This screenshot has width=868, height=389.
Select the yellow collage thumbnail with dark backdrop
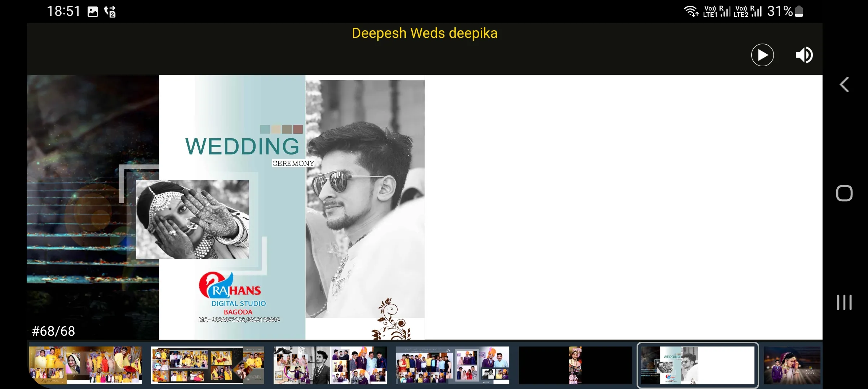pyautogui.click(x=208, y=365)
